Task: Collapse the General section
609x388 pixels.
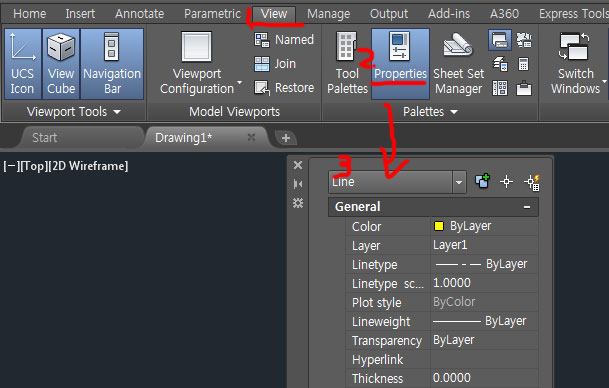Action: [x=527, y=207]
